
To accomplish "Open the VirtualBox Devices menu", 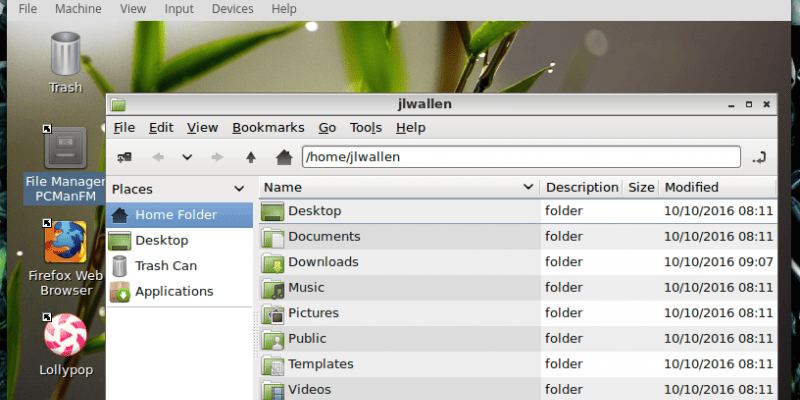I will [232, 9].
